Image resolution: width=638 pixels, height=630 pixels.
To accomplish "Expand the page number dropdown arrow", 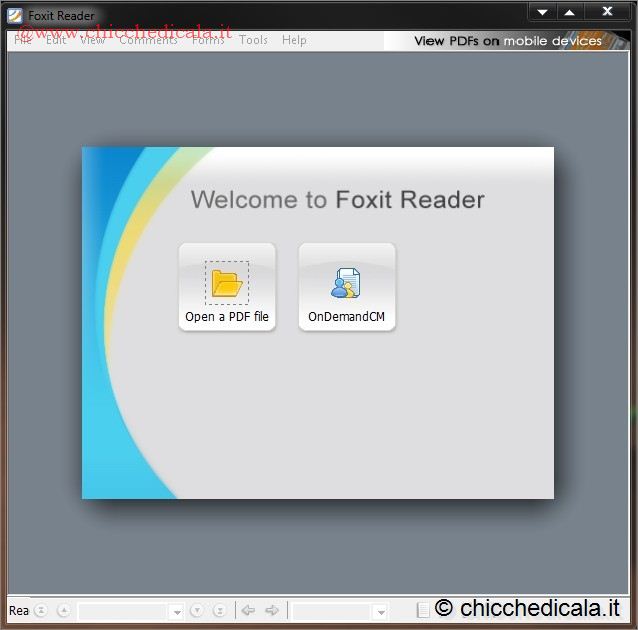I will pyautogui.click(x=176, y=611).
